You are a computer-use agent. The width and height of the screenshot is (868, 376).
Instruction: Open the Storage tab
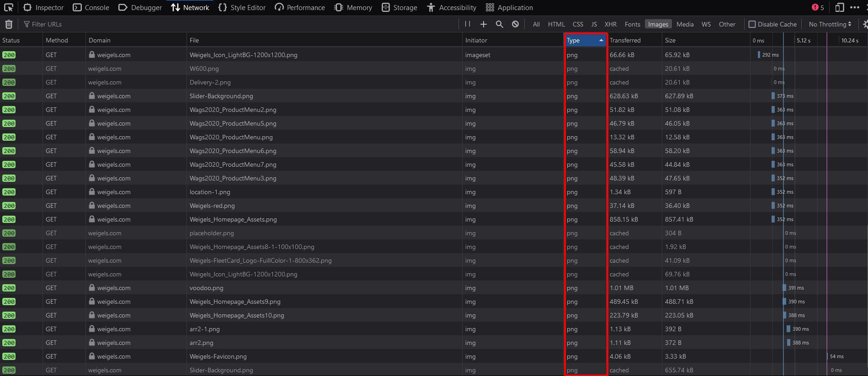399,7
